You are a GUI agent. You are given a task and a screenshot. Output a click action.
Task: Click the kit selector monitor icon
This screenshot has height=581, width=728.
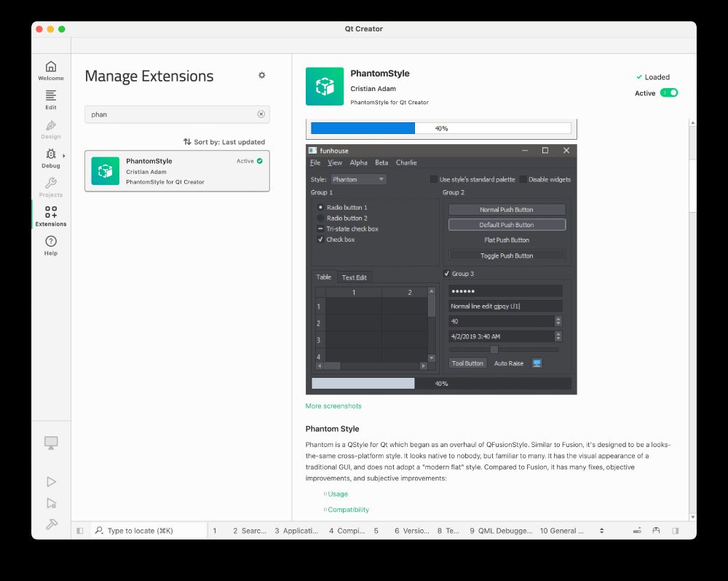[51, 443]
